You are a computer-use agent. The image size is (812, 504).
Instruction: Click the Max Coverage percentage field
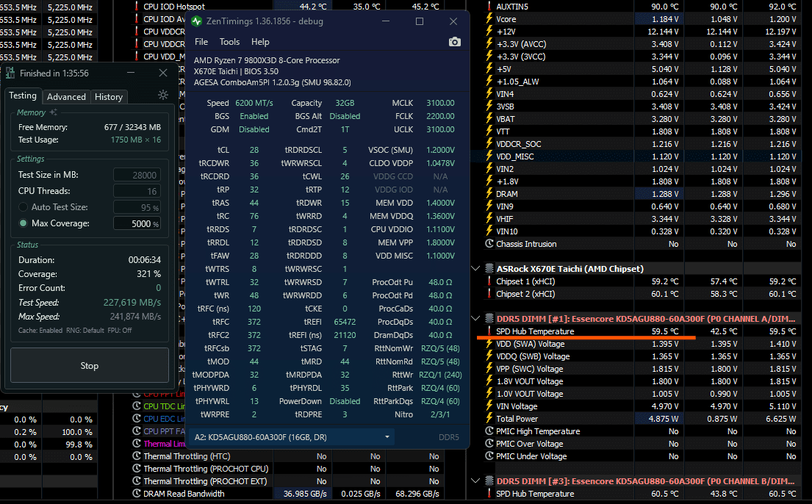tap(137, 223)
